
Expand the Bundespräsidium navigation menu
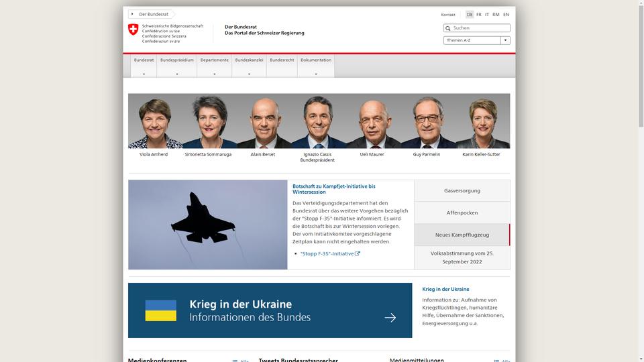click(177, 65)
